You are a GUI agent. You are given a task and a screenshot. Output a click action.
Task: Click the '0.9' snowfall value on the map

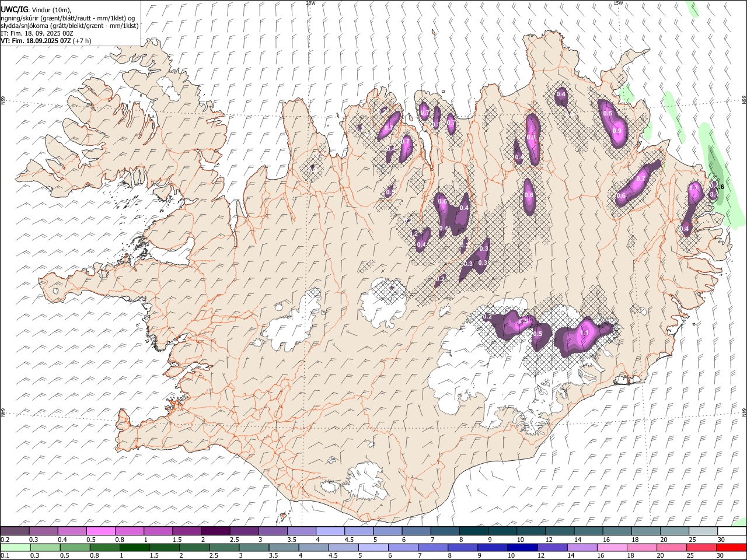click(617, 131)
